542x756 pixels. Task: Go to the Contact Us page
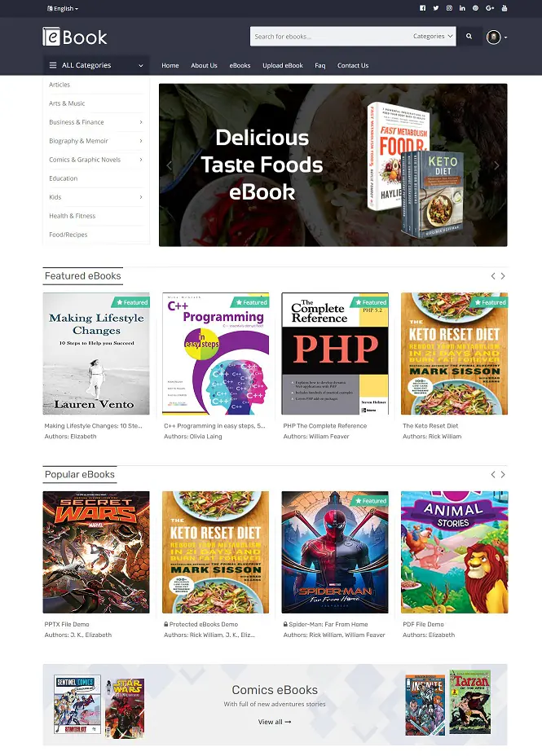353,65
